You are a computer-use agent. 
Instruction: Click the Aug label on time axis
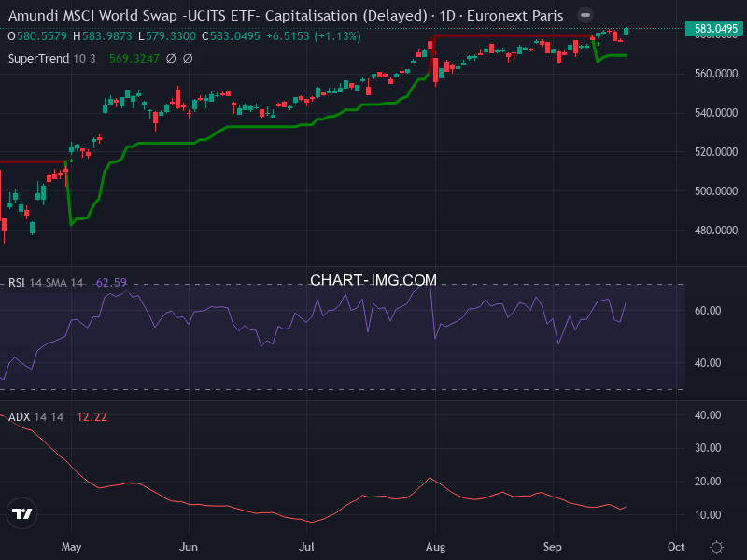pos(433,547)
